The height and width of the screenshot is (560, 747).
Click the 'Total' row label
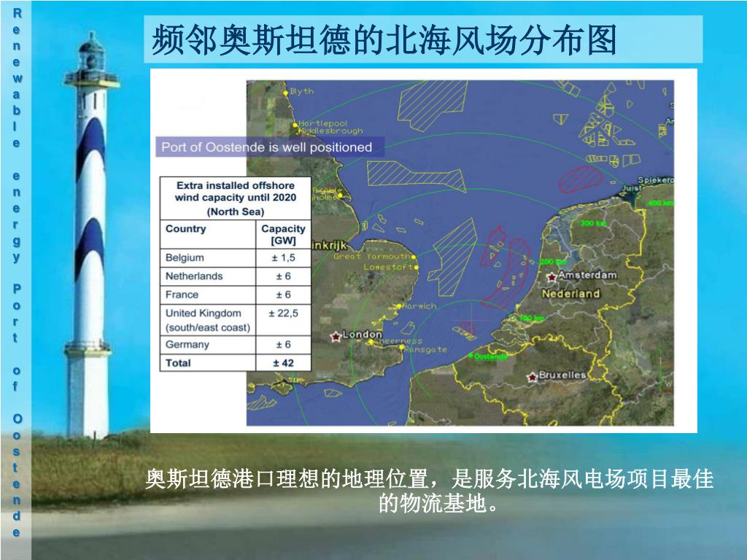pyautogui.click(x=178, y=363)
